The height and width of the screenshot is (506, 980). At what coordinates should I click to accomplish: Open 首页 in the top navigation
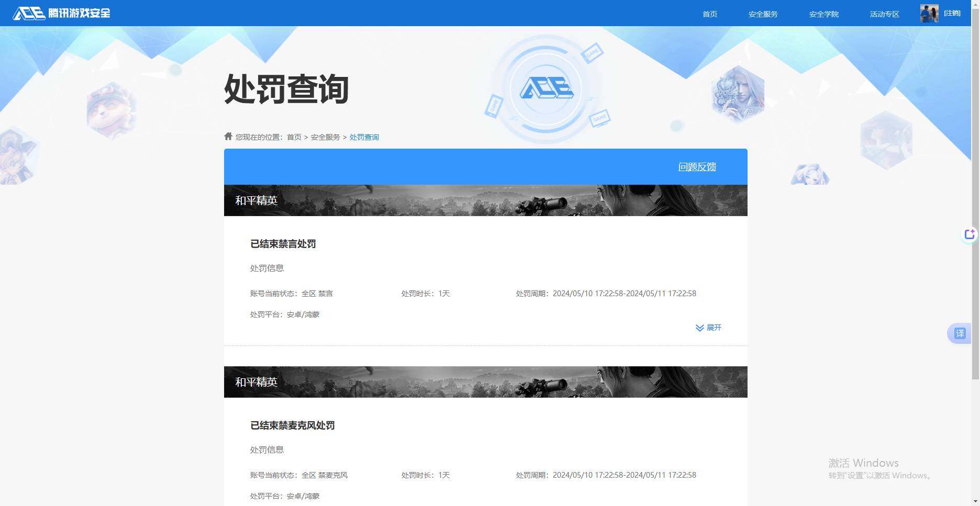[709, 14]
